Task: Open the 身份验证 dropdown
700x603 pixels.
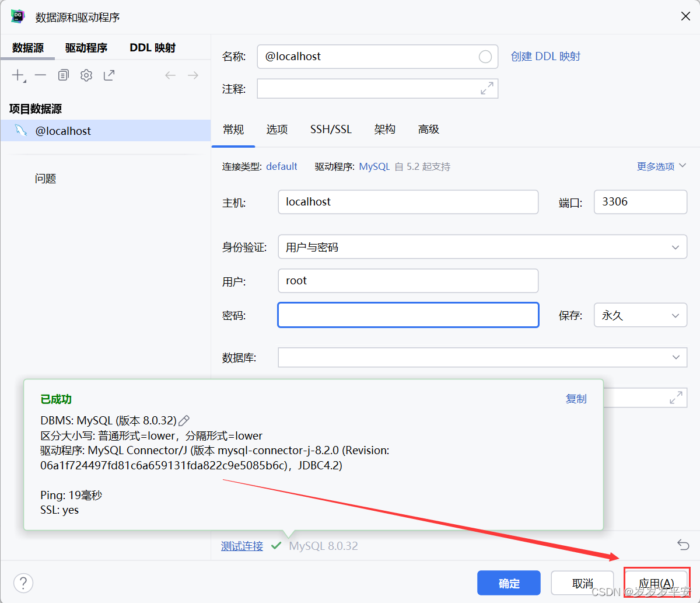Action: pos(482,247)
